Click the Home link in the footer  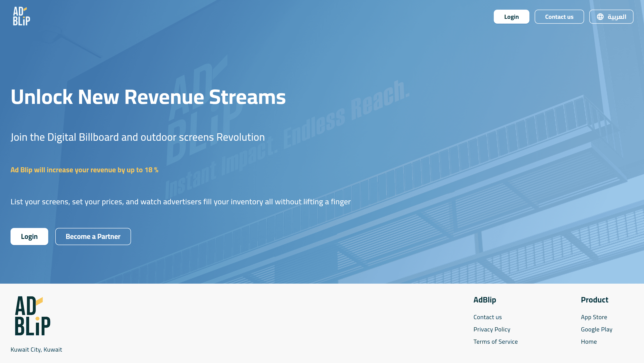(x=589, y=342)
